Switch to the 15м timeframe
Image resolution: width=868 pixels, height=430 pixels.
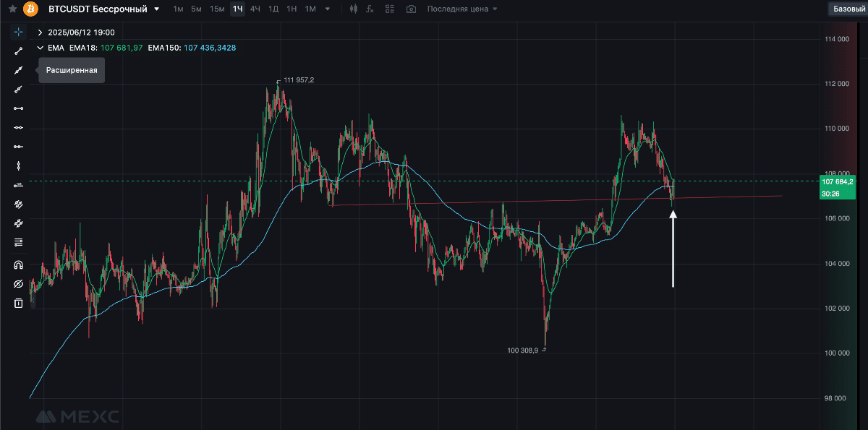217,9
